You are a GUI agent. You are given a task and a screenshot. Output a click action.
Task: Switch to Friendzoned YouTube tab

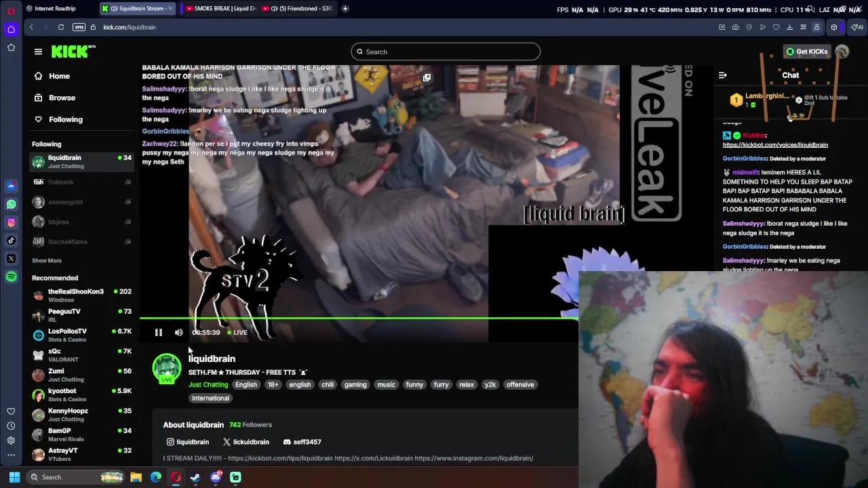tap(298, 9)
